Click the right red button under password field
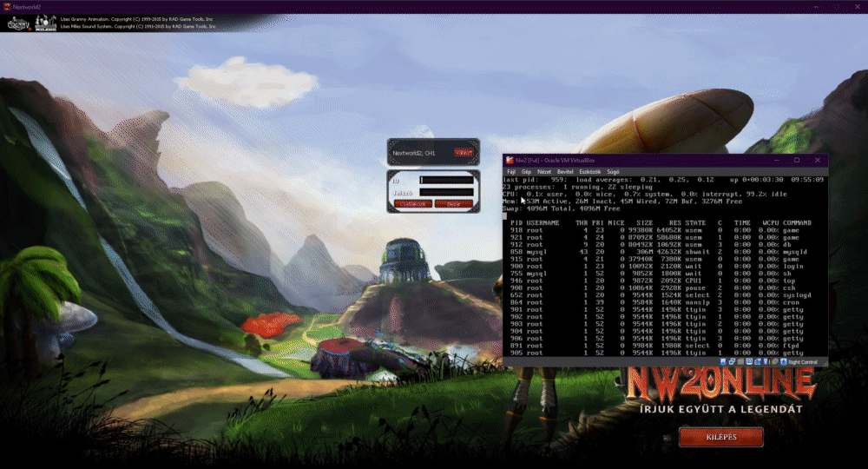Screen dimensions: 868x469 (453, 204)
